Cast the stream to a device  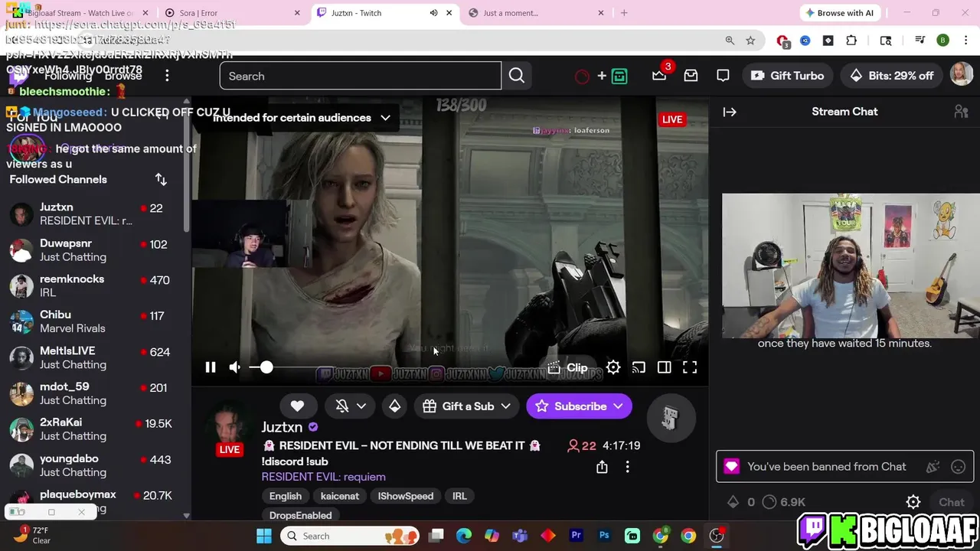point(639,367)
